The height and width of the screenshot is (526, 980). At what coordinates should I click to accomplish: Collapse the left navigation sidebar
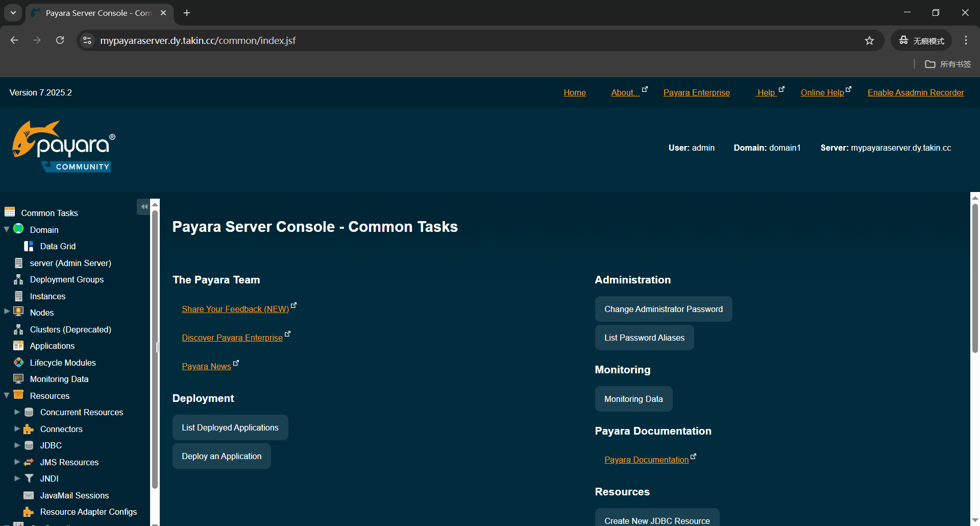click(x=143, y=206)
